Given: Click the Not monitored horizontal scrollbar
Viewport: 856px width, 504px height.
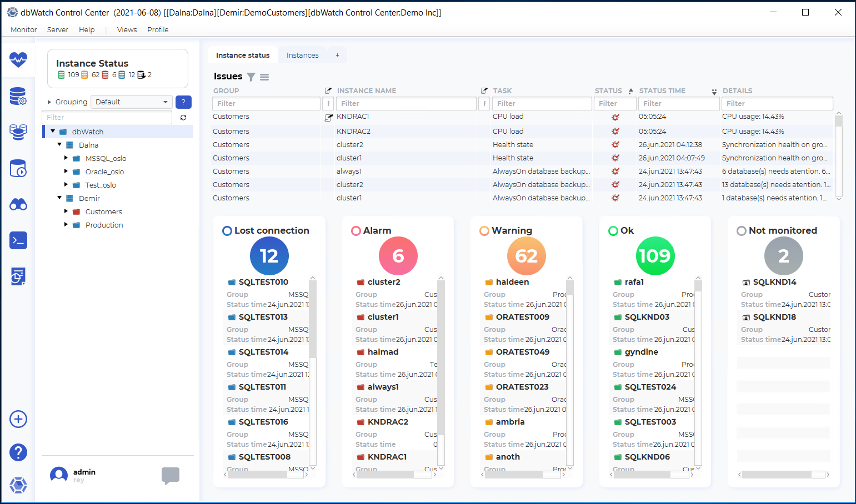Looking at the screenshot, I should pyautogui.click(x=783, y=475).
